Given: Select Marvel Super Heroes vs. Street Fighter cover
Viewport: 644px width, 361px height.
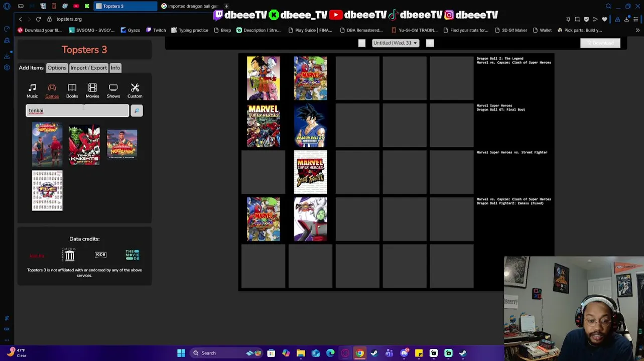Looking at the screenshot, I should point(310,172).
